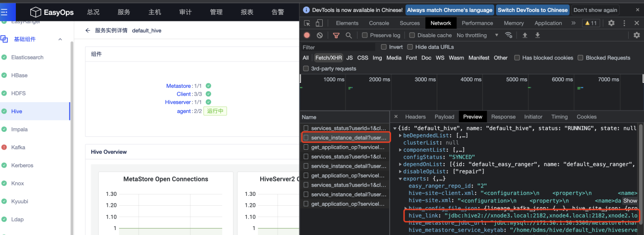Open DevTools three-dot customize menu
This screenshot has width=644, height=235.
click(x=624, y=23)
